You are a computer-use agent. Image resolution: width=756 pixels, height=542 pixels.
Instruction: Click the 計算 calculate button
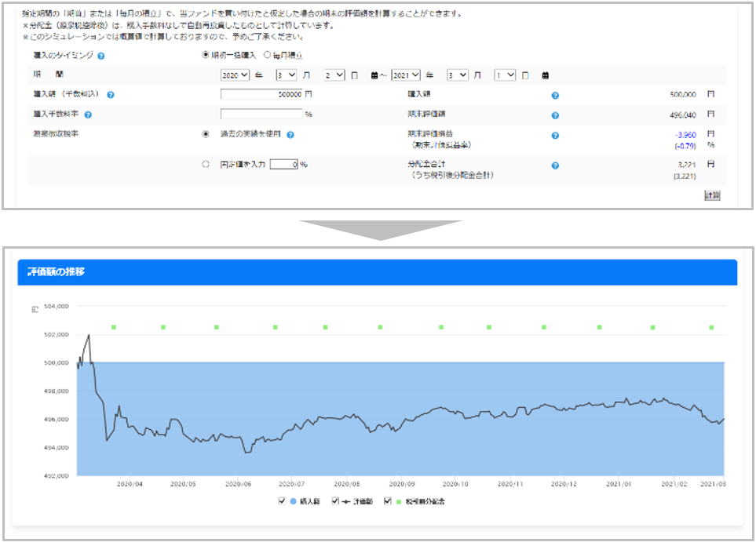click(x=712, y=195)
